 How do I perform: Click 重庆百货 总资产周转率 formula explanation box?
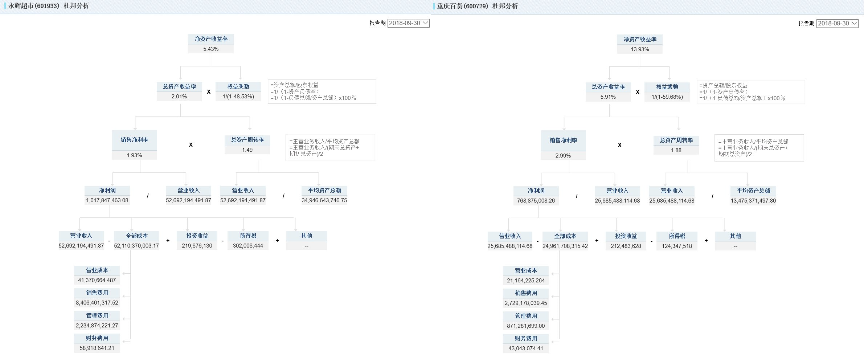(759, 148)
